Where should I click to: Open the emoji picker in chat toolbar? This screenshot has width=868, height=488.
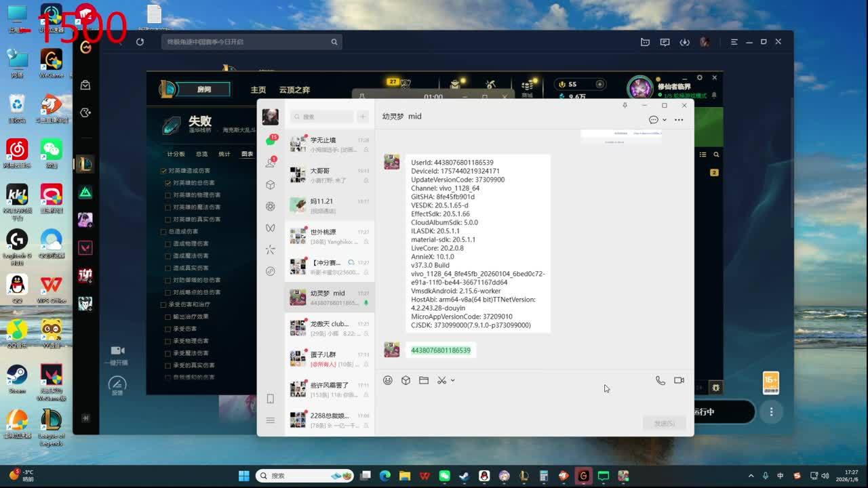(388, 380)
